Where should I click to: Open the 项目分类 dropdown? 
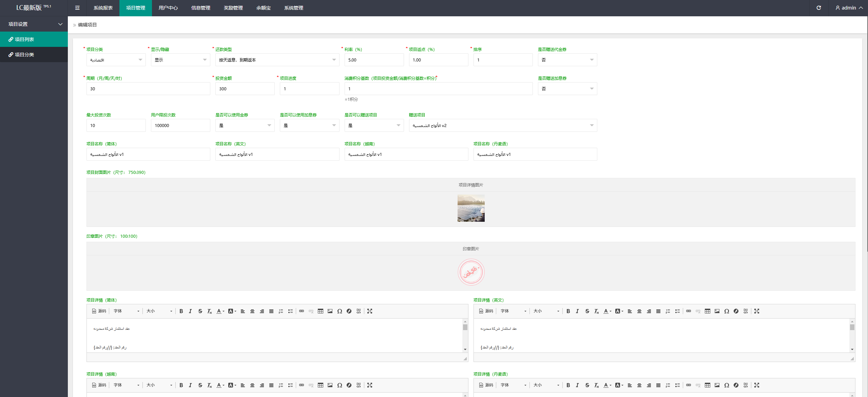pyautogui.click(x=116, y=60)
